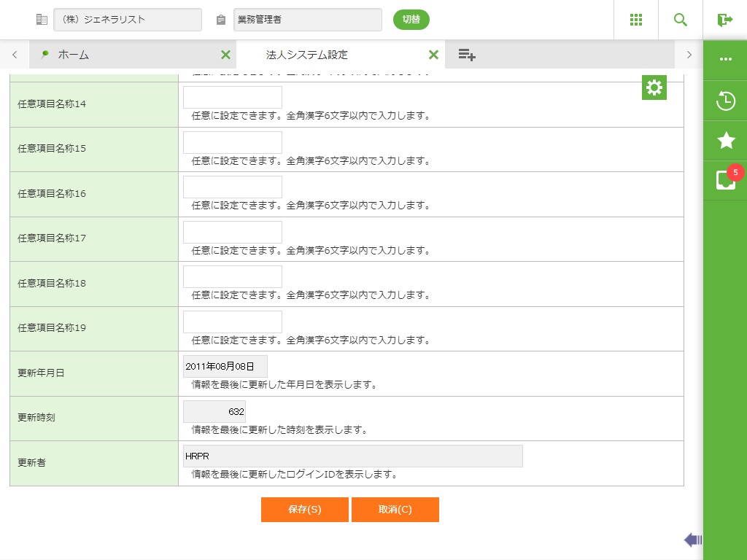Click the home pin icon
Viewport: 747px width, 560px height.
pos(44,54)
